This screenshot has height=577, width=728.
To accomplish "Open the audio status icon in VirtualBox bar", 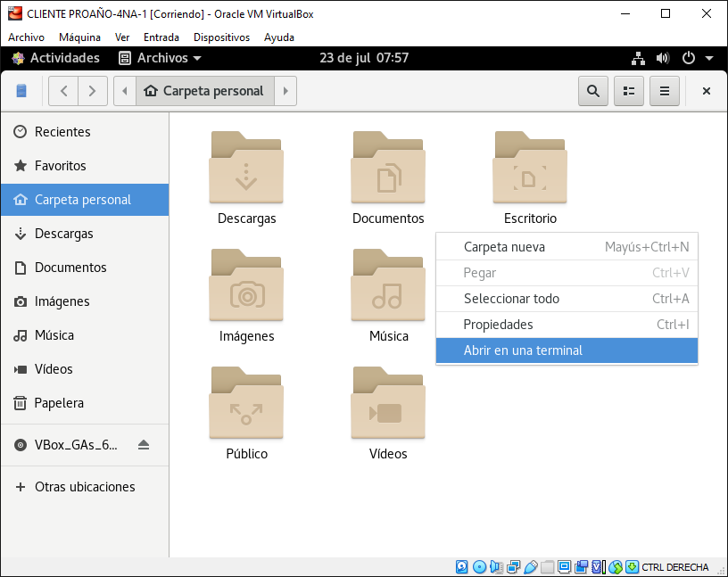I will click(496, 567).
